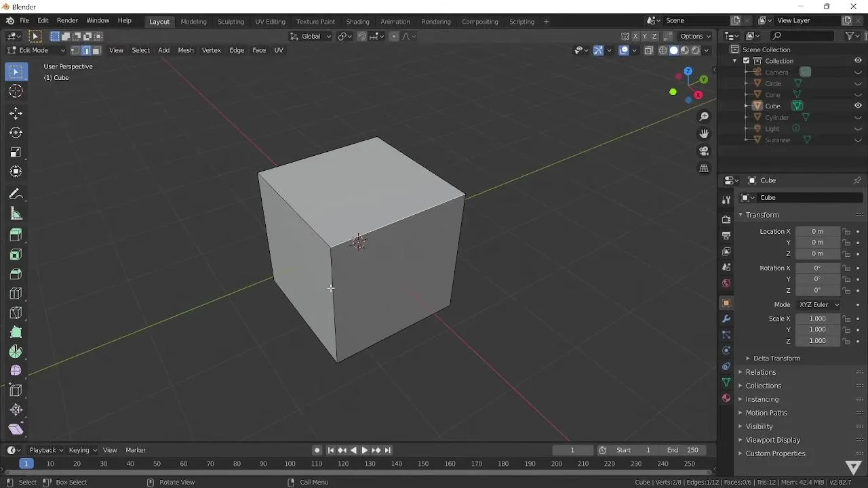Viewport: 868px width, 488px height.
Task: Select the Loop Cut tool
Action: click(x=16, y=293)
